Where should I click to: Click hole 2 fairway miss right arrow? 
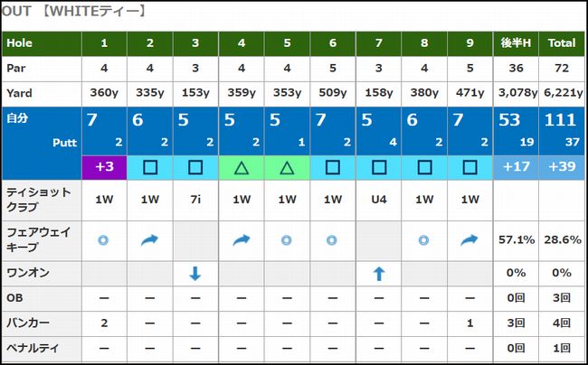click(149, 239)
